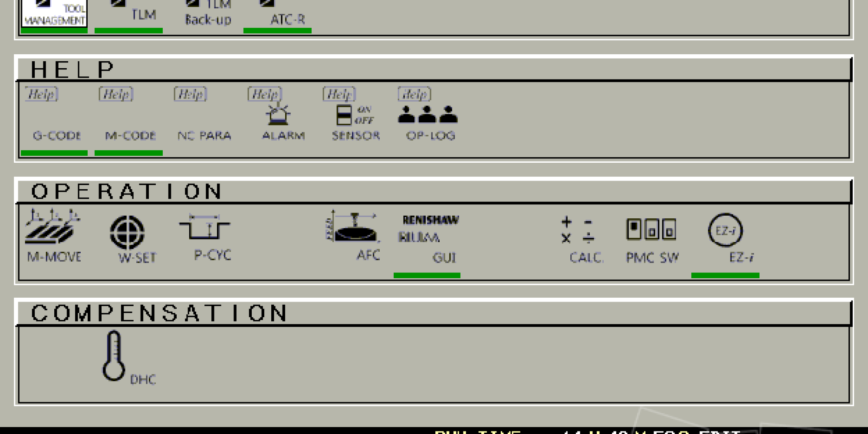Viewport: 868px width, 434px height.
Task: Open NC PARA help
Action: point(204,115)
